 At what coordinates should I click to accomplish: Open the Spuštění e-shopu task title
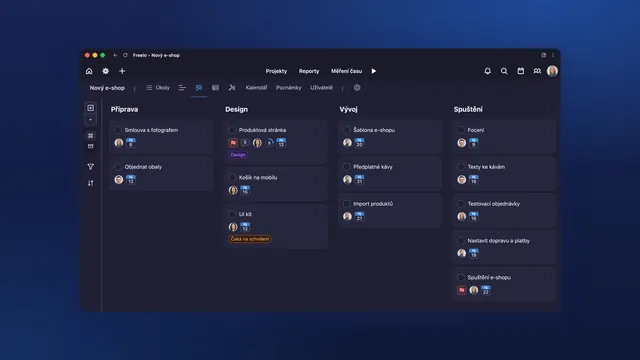489,278
